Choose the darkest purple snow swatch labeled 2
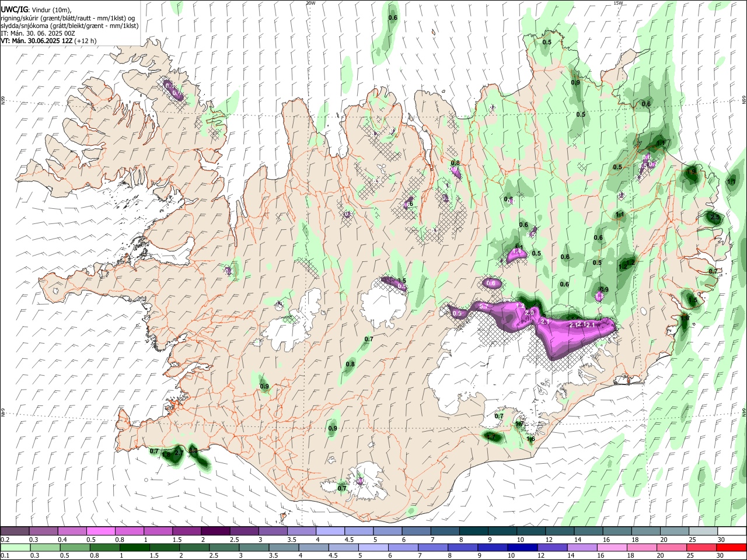This screenshot has width=747, height=560. [215, 531]
